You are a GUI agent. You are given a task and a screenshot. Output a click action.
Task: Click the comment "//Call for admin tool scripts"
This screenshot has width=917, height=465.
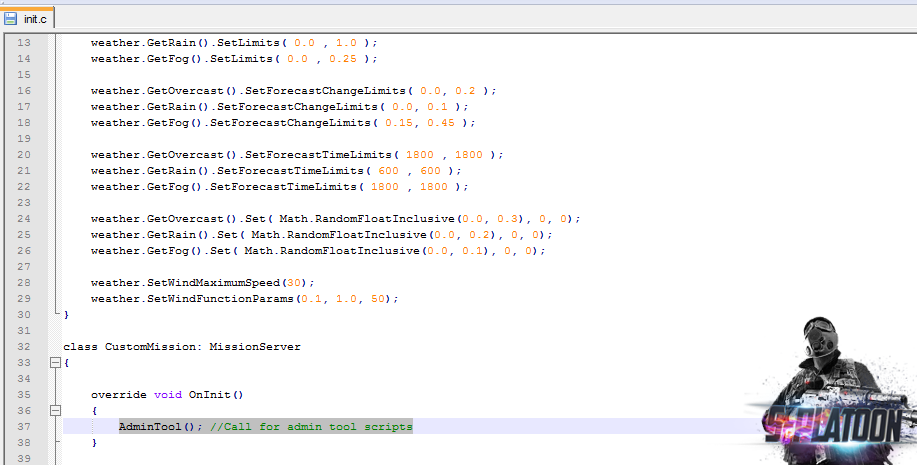[311, 426]
